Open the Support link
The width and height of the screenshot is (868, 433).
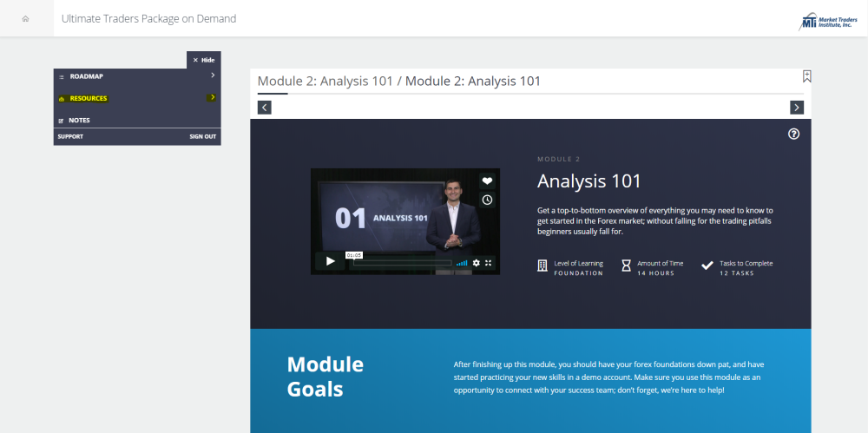70,137
